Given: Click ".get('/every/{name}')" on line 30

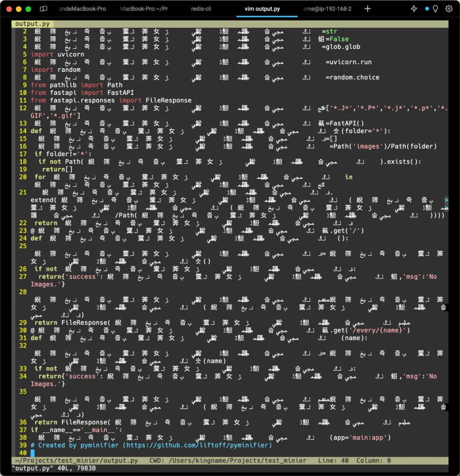Looking at the screenshot, I should point(370,330).
